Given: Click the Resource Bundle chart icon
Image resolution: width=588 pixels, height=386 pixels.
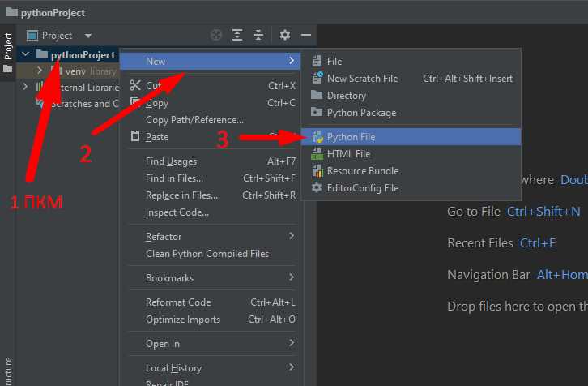Looking at the screenshot, I should pos(317,171).
